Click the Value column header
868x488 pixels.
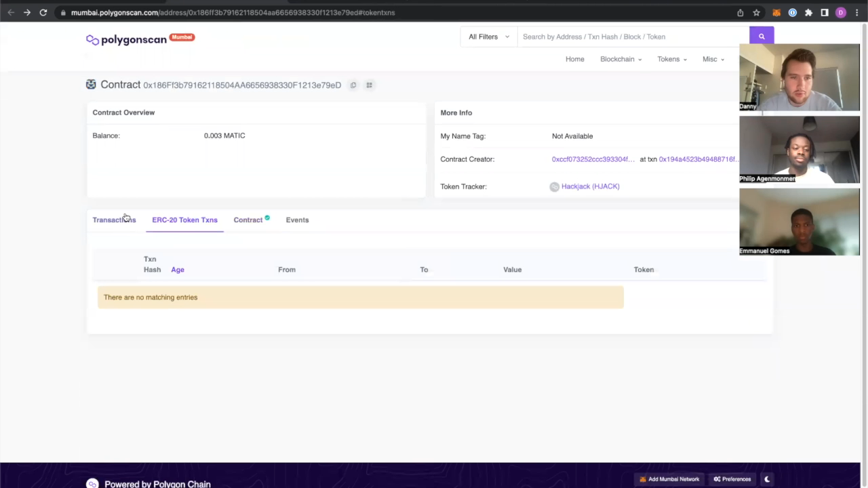pyautogui.click(x=513, y=270)
